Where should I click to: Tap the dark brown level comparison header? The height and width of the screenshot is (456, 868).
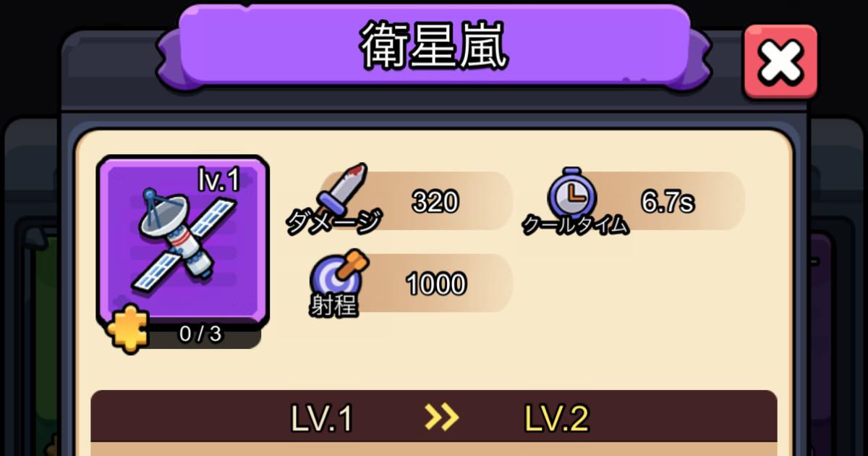(434, 416)
